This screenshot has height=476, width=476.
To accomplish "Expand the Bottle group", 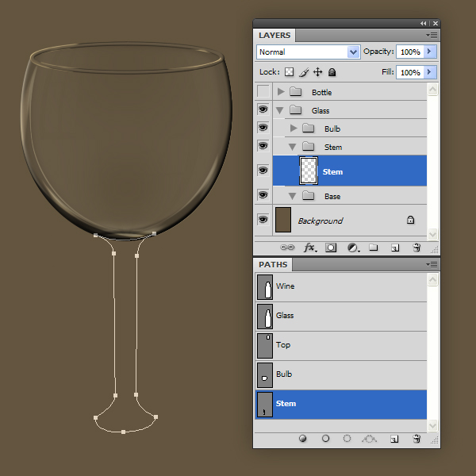I will coord(281,91).
